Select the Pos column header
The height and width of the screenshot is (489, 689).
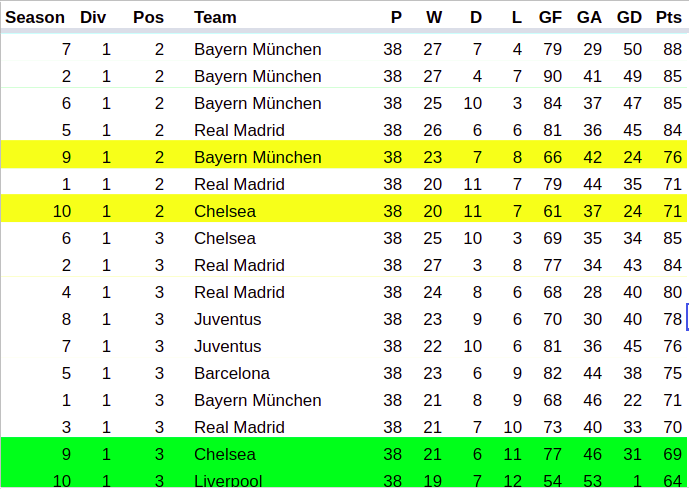pyautogui.click(x=149, y=17)
